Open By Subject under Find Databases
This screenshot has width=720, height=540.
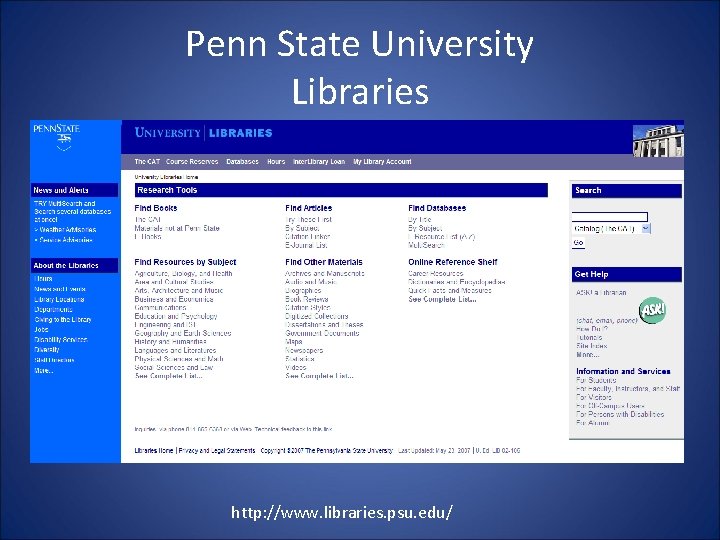[425, 228]
